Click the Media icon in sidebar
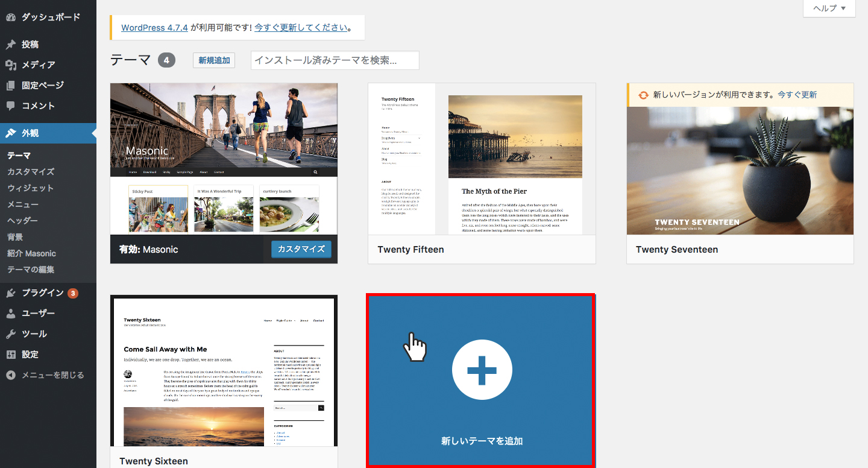This screenshot has width=868, height=468. (x=11, y=65)
